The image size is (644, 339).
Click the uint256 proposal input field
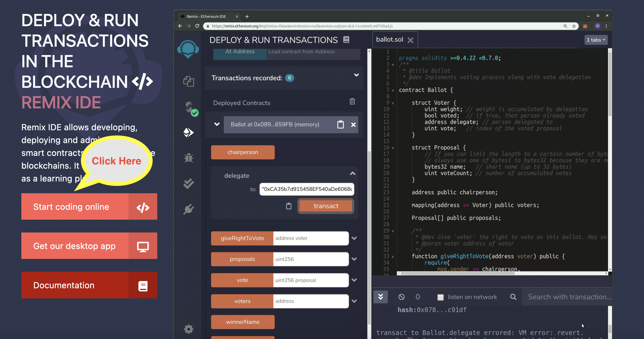pos(311,280)
